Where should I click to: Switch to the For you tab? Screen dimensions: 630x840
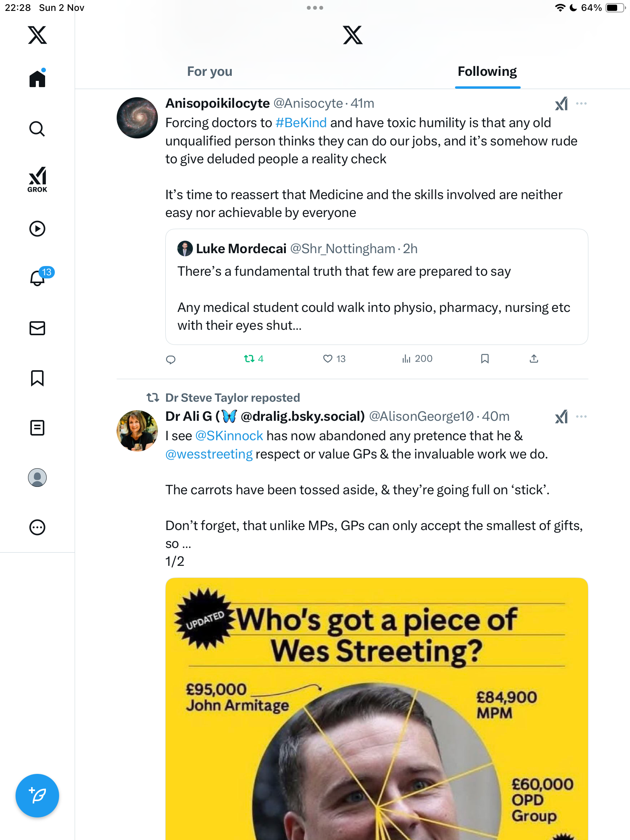tap(210, 72)
